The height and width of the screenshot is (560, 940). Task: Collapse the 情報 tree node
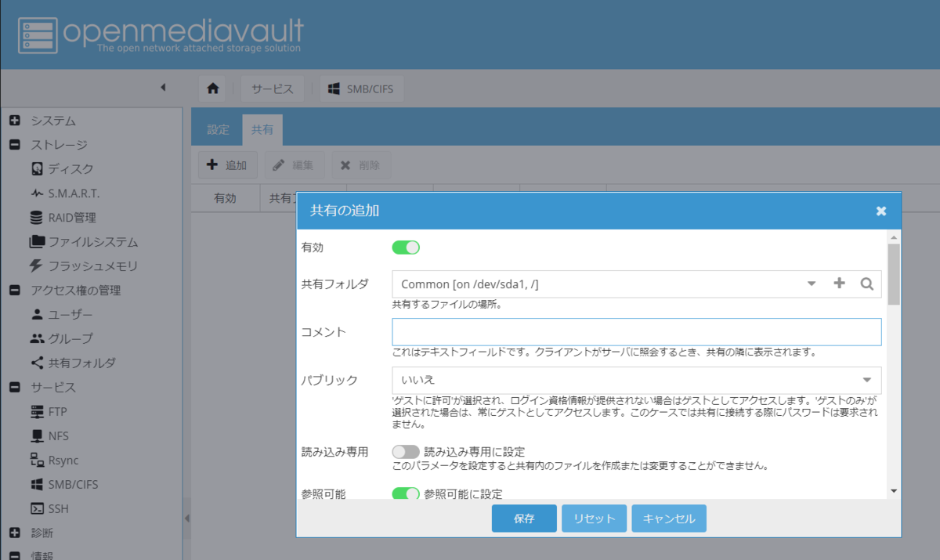pos(14,555)
